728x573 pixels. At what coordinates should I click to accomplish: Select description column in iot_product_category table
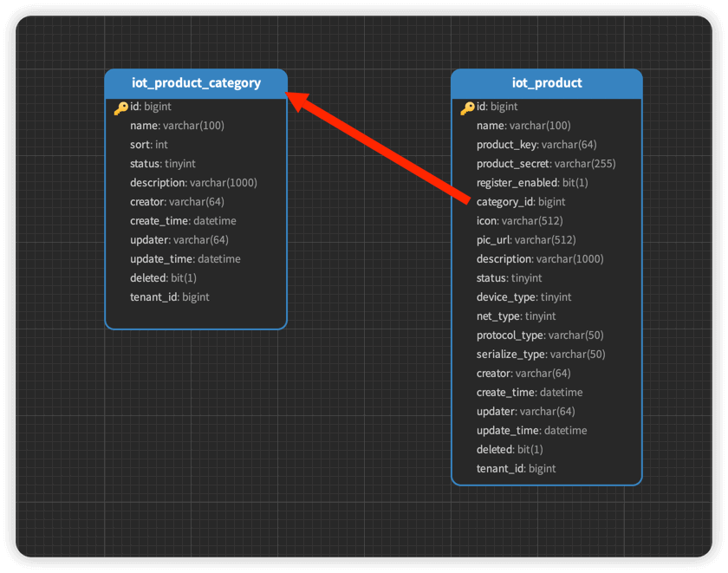click(x=193, y=183)
